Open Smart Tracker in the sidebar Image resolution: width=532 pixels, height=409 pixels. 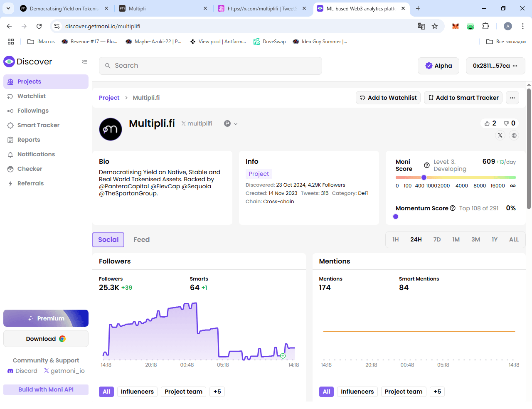coord(46,125)
